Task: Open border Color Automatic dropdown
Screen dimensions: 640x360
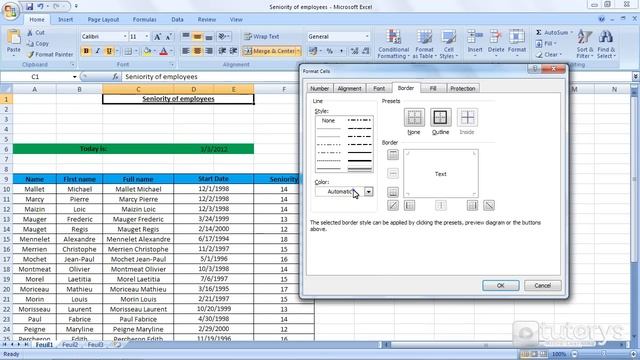Action: click(x=368, y=191)
